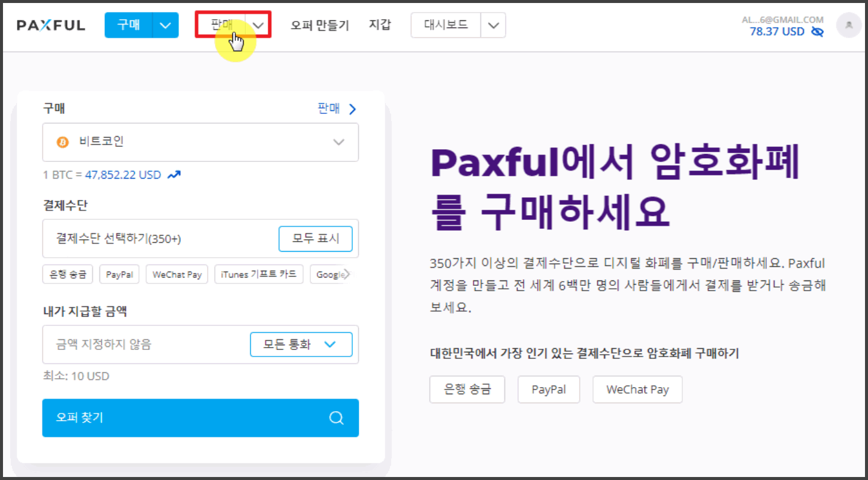Open the 지갑 menu item

click(380, 25)
